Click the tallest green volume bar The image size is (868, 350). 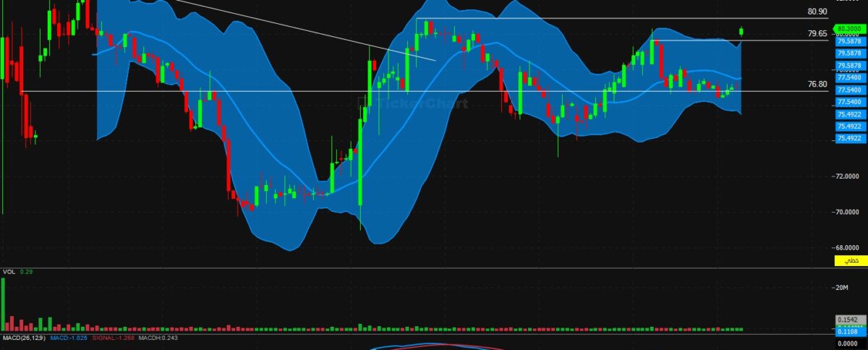click(x=2, y=304)
